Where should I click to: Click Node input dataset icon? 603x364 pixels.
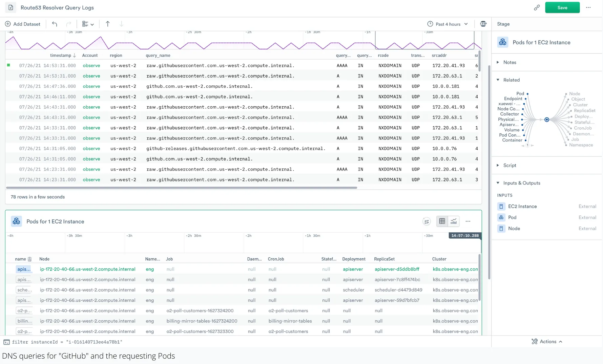point(501,229)
